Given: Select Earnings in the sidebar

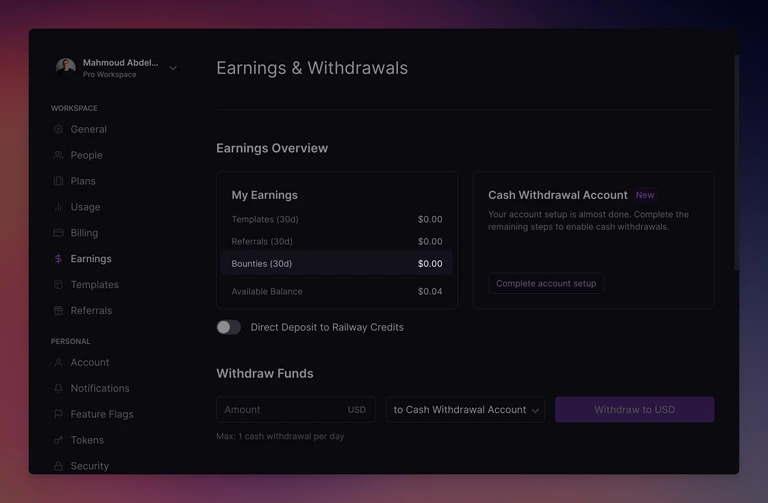Looking at the screenshot, I should click(x=91, y=259).
